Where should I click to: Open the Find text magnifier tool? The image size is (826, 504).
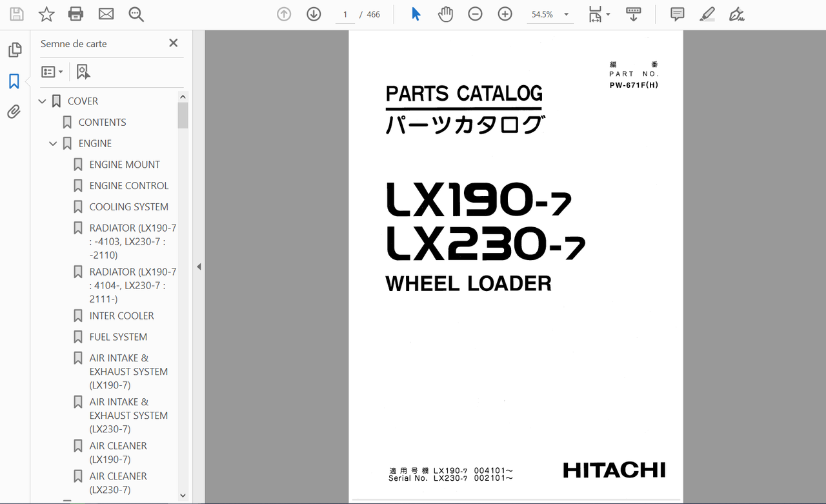point(136,14)
